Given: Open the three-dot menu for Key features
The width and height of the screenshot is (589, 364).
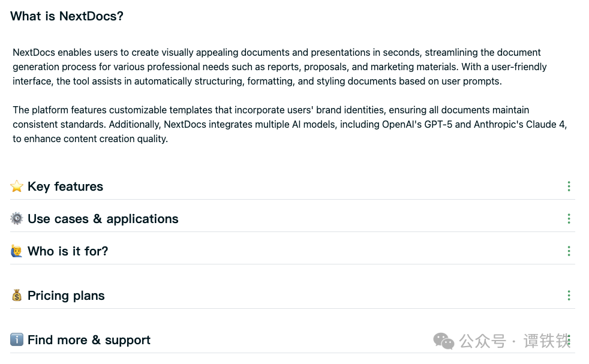Looking at the screenshot, I should (569, 186).
